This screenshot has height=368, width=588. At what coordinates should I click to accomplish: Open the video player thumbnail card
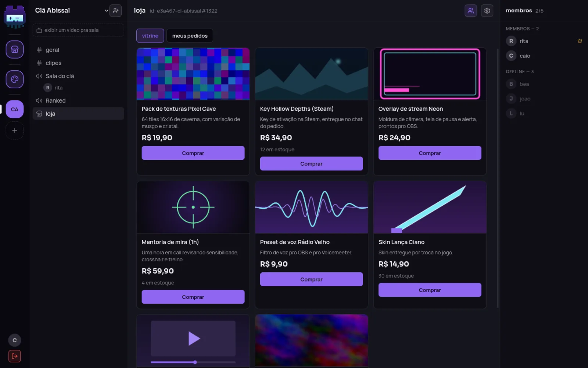pos(193,341)
